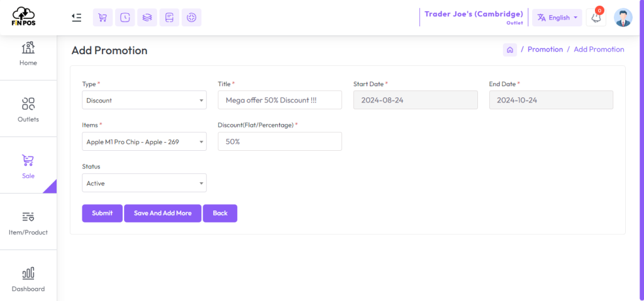Screen dimensions: 644x301
Task: Open the Items dropdown showing Apple M1 Pro Chip
Action: pyautogui.click(x=144, y=141)
